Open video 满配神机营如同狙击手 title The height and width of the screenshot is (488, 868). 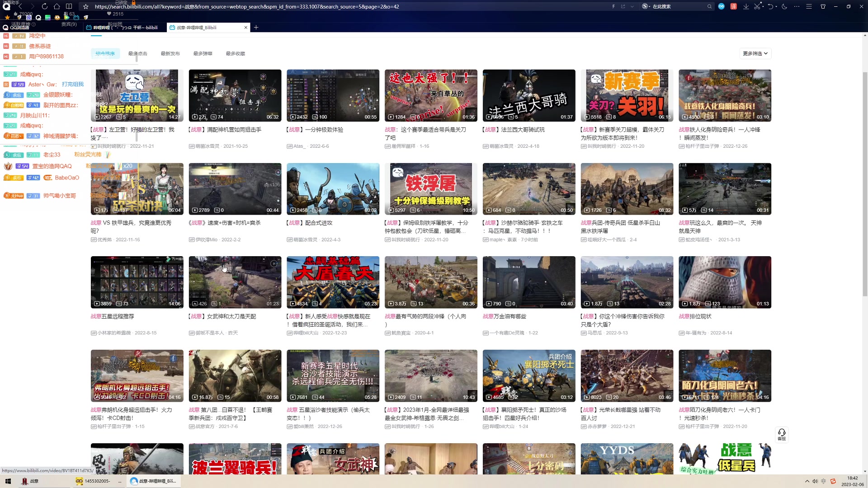tap(225, 130)
